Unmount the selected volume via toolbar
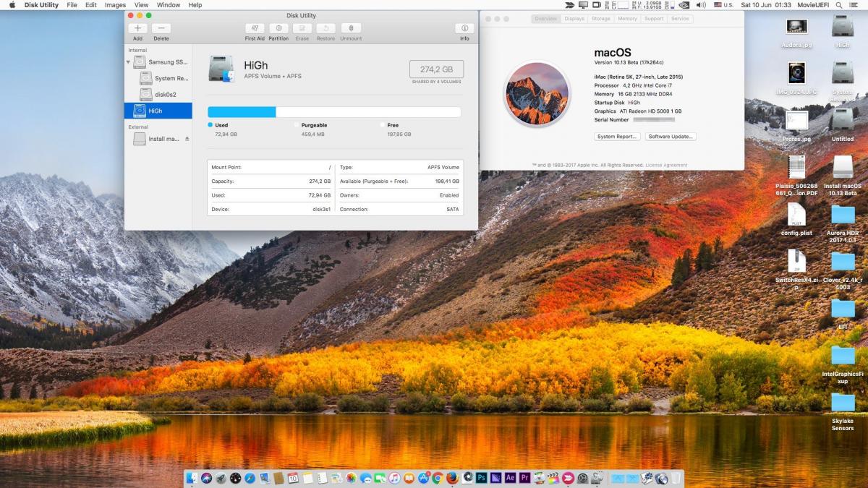The image size is (868, 488). (351, 28)
